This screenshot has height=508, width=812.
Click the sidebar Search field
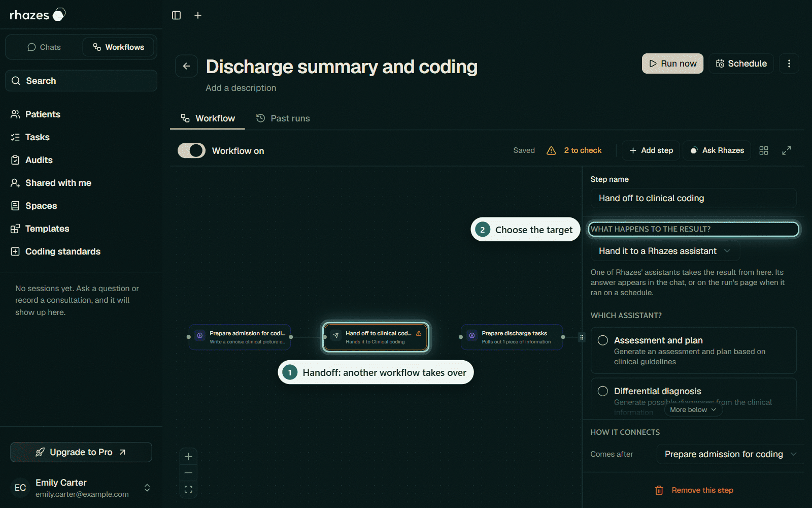coord(81,81)
